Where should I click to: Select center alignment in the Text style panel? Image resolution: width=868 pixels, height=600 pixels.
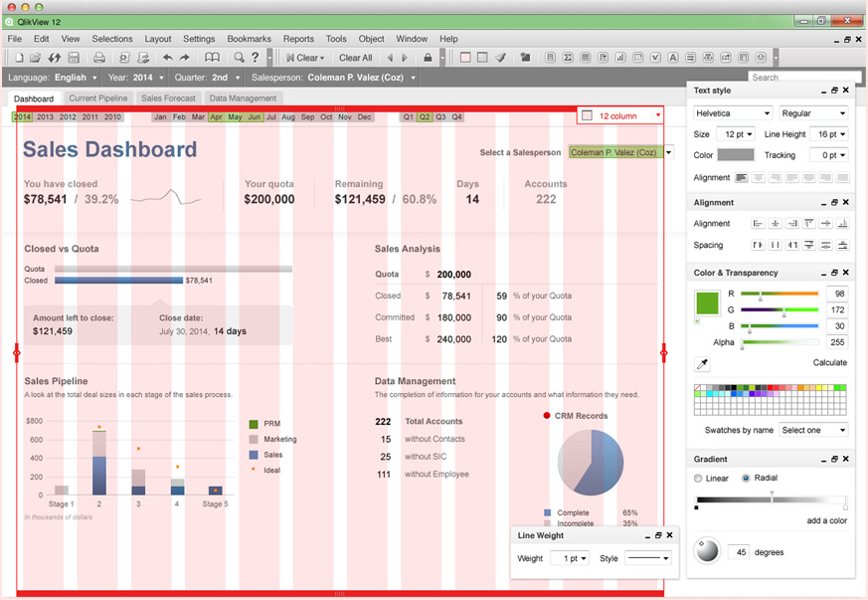click(758, 177)
